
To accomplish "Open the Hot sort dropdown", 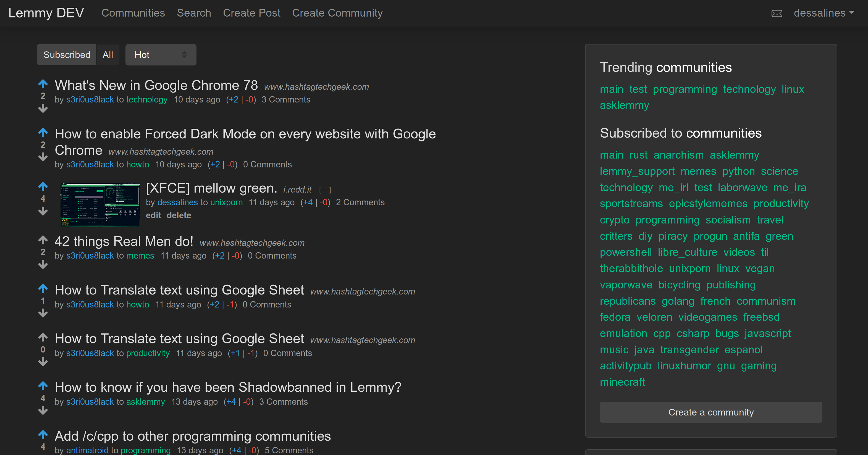I will click(161, 54).
